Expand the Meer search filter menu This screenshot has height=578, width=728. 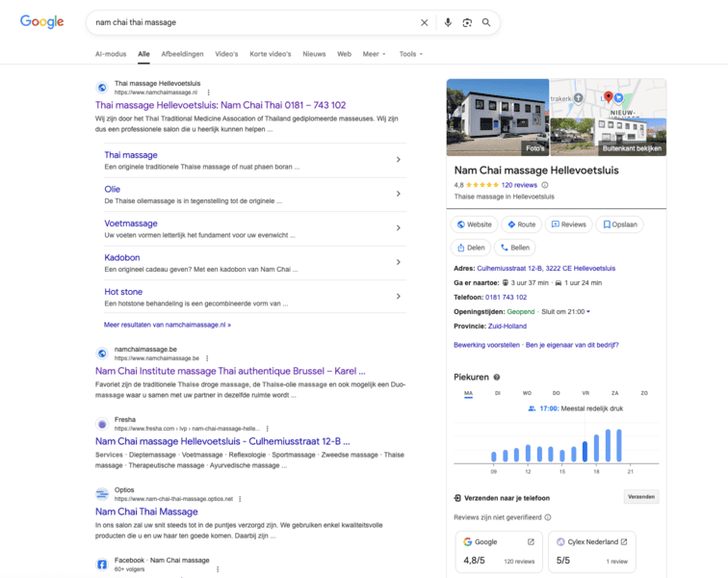(374, 54)
